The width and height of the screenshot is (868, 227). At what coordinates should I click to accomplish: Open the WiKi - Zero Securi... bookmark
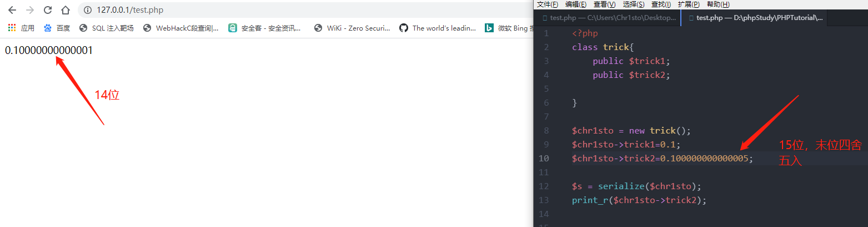(x=352, y=28)
